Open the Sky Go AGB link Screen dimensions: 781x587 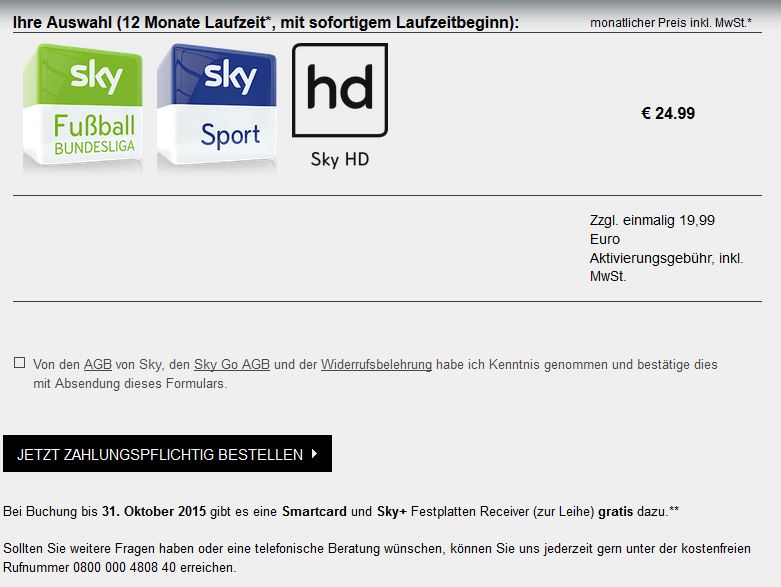coord(232,364)
